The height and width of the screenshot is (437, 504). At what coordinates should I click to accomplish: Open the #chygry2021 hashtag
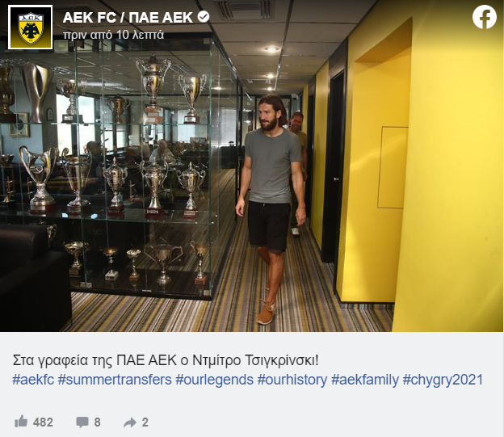tap(443, 380)
